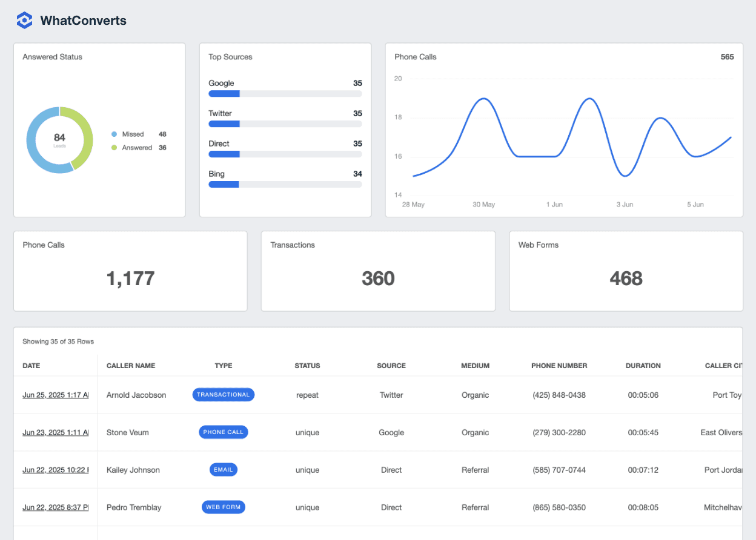Viewport: 756px width, 540px height.
Task: Click the PHONE CALL badge for Stone Veum
Action: coord(224,432)
